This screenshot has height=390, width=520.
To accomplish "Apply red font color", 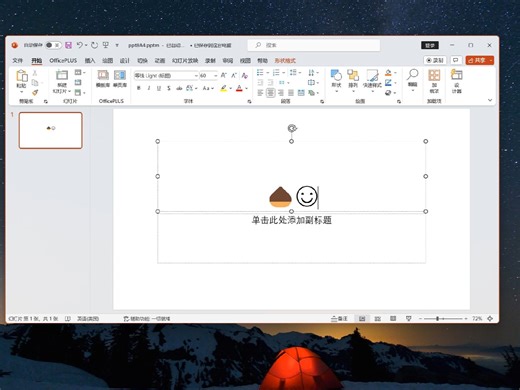I will [239, 88].
